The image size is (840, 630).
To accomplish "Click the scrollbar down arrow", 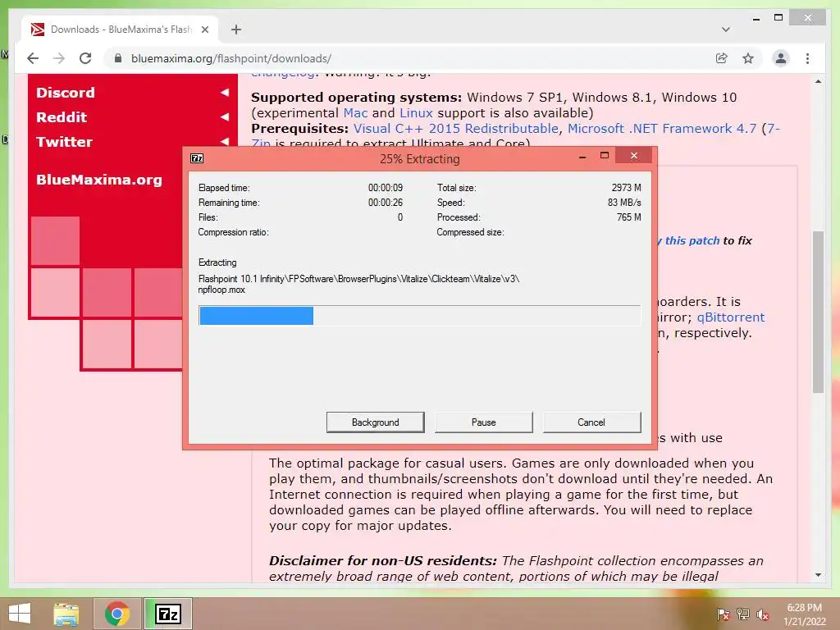I will (x=818, y=575).
